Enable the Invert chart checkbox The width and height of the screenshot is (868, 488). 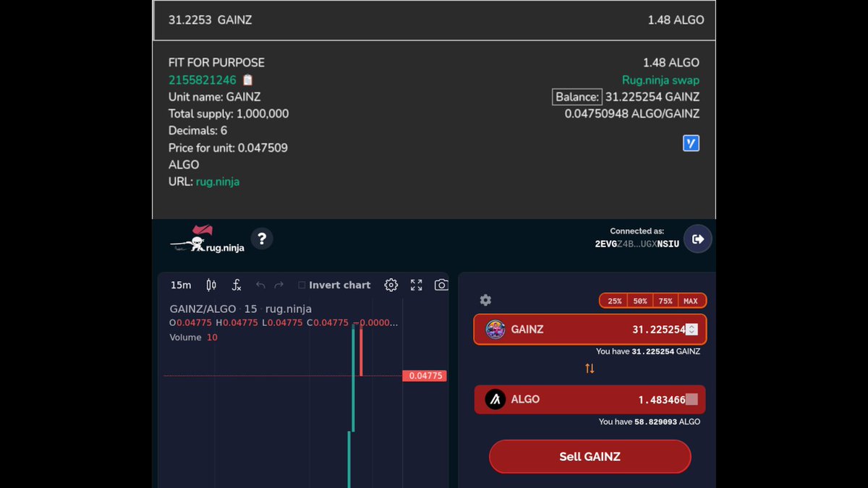coord(302,285)
